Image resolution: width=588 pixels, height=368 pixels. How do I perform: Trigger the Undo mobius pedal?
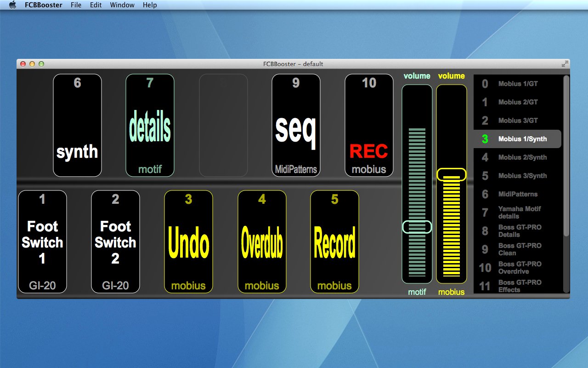click(x=188, y=242)
